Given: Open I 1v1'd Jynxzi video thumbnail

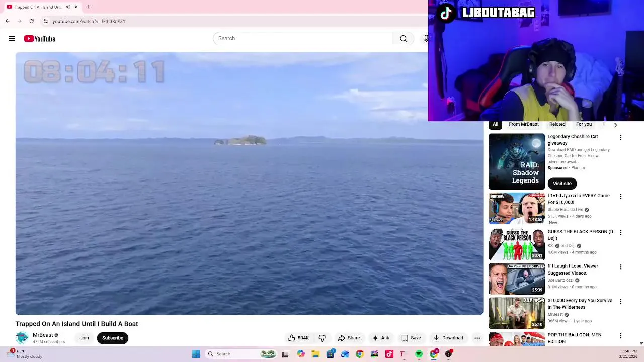Looking at the screenshot, I should pos(517,208).
